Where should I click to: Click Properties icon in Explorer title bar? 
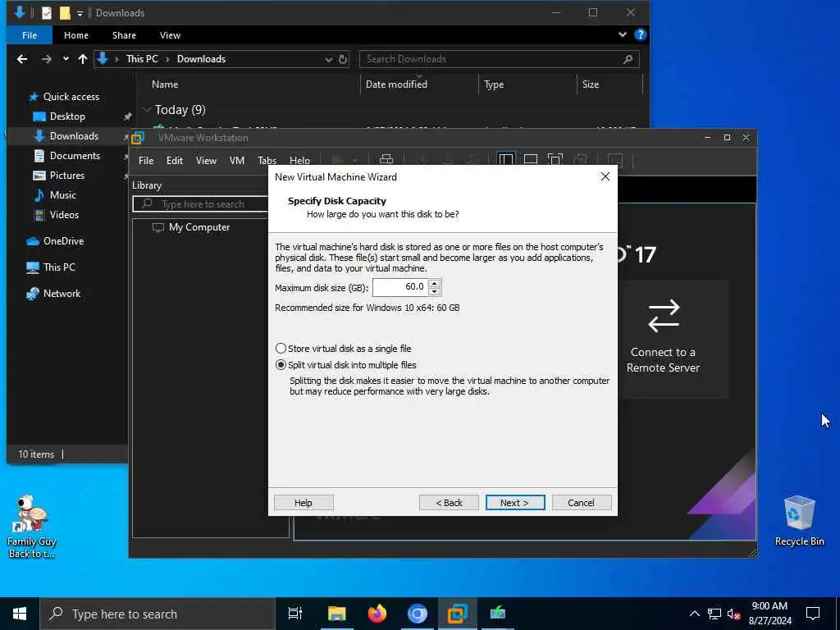(47, 12)
